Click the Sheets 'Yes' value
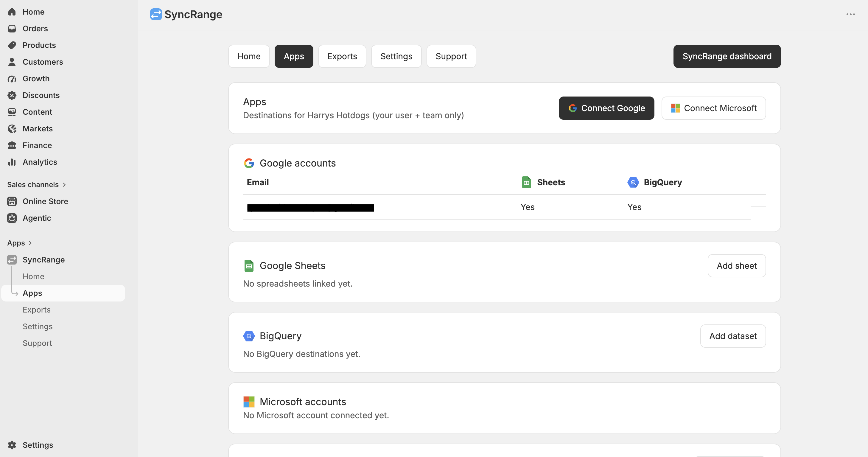 (x=527, y=207)
